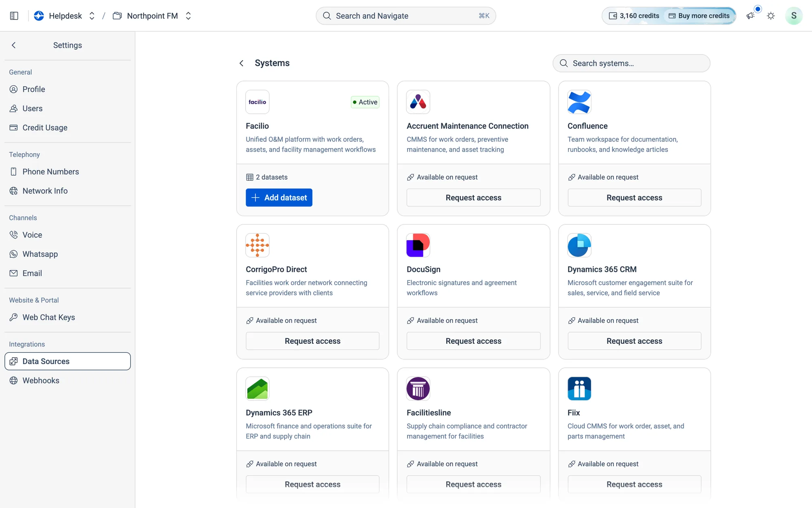The image size is (812, 508).
Task: Request access to Facilitiesline
Action: coord(473,484)
